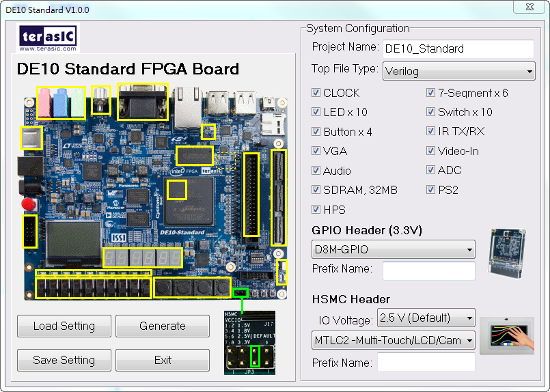Click the Generate button
This screenshot has height=392, width=550.
[x=163, y=326]
